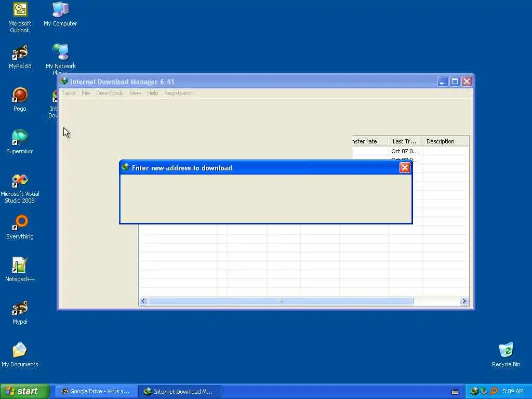532x399 pixels.
Task: Sort by the Last Tr... column header
Action: (x=405, y=141)
